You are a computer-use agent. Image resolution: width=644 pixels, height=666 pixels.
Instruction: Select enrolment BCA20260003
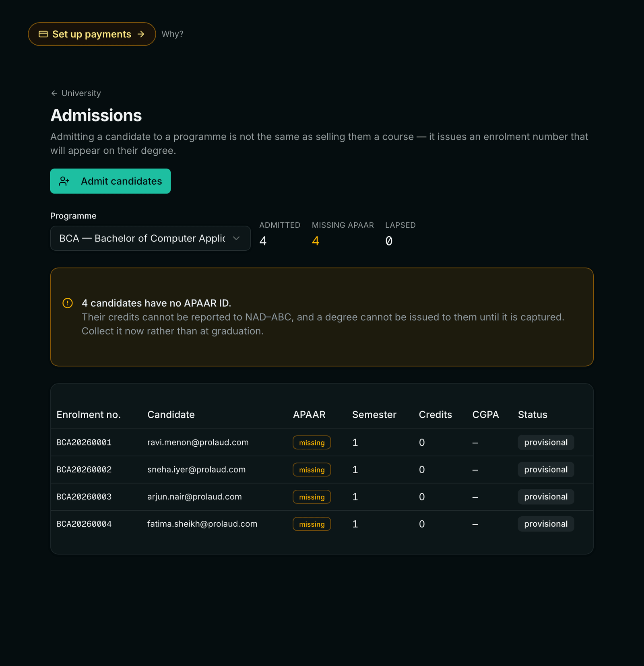pos(84,497)
